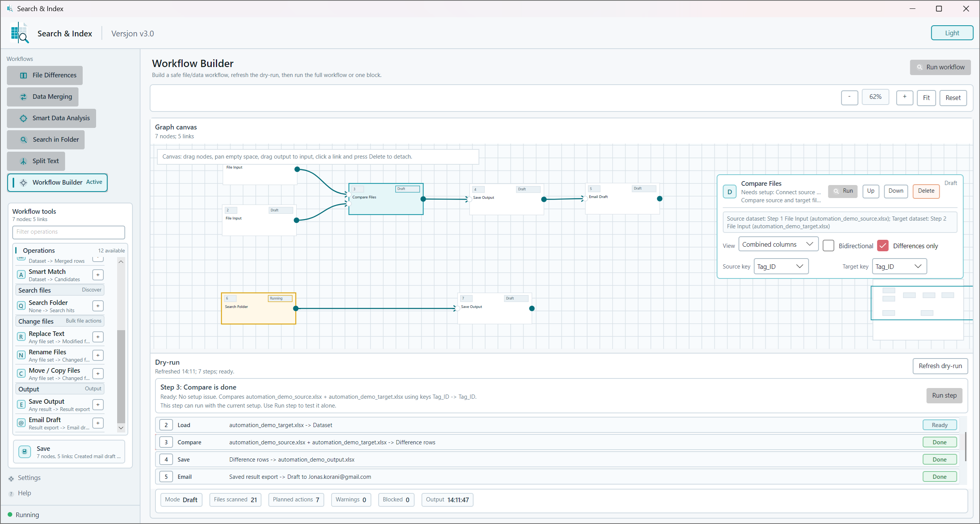The image size is (980, 524).
Task: Click the Search Folder 'Q' icon
Action: [x=21, y=306]
